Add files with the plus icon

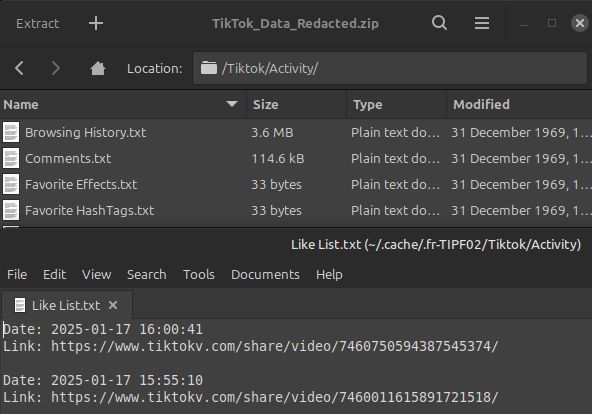click(96, 23)
